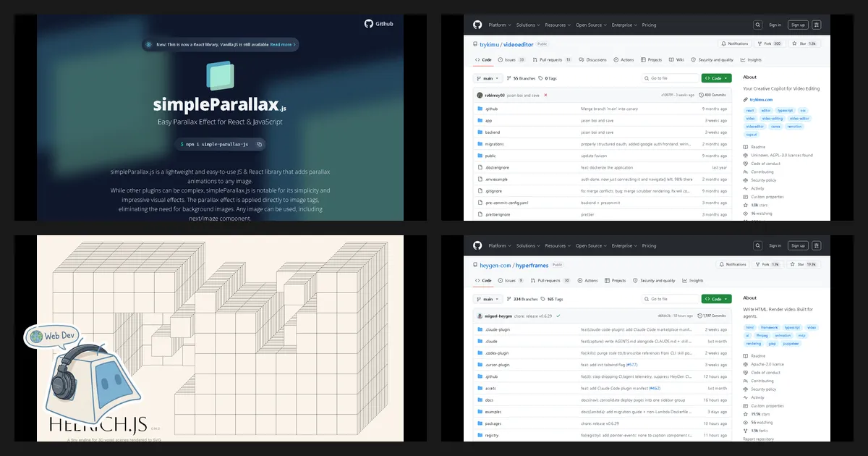
Task: Switch to the Pull requests tab in videoeditor repo
Action: (x=552, y=60)
